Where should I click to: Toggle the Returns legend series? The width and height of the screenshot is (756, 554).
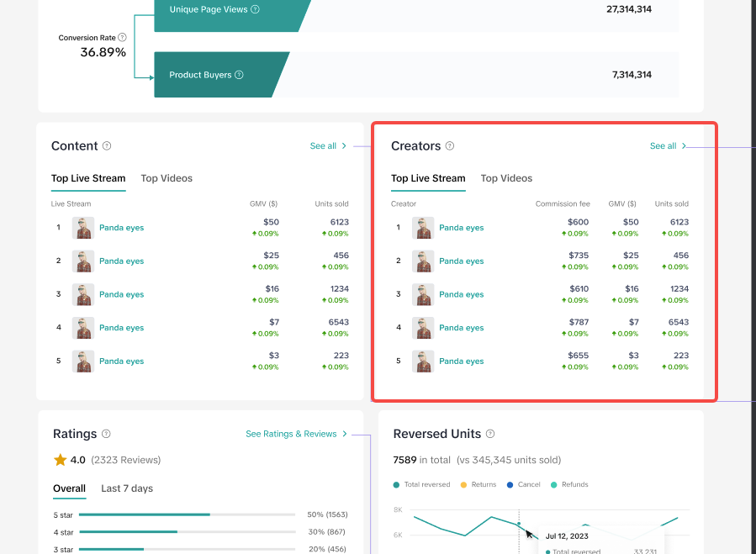click(x=476, y=485)
